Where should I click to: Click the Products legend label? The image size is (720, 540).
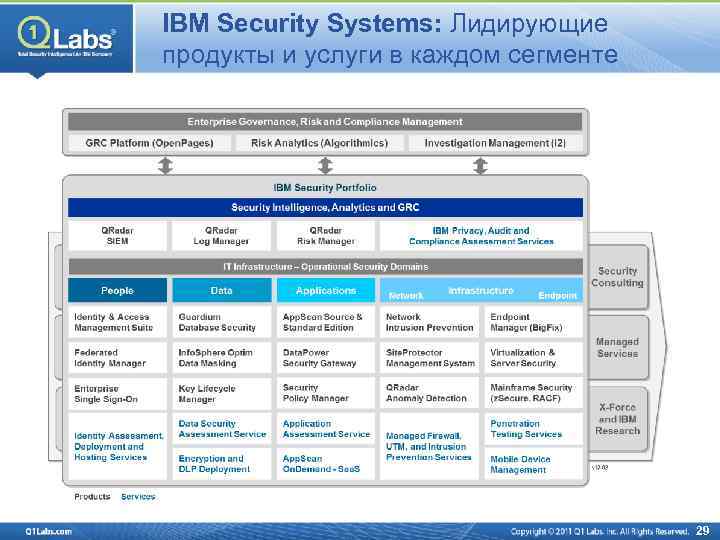(92, 496)
